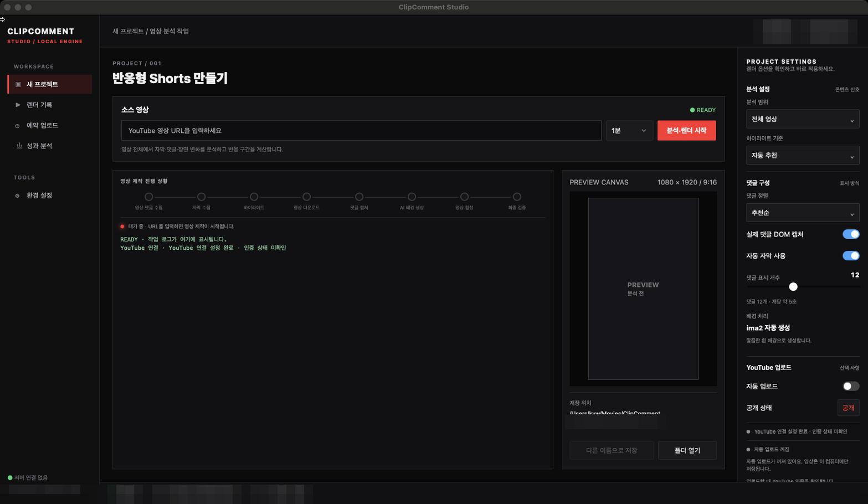The width and height of the screenshot is (868, 504).
Task: Open 새 프로젝트 in the sidebar
Action: tap(50, 84)
